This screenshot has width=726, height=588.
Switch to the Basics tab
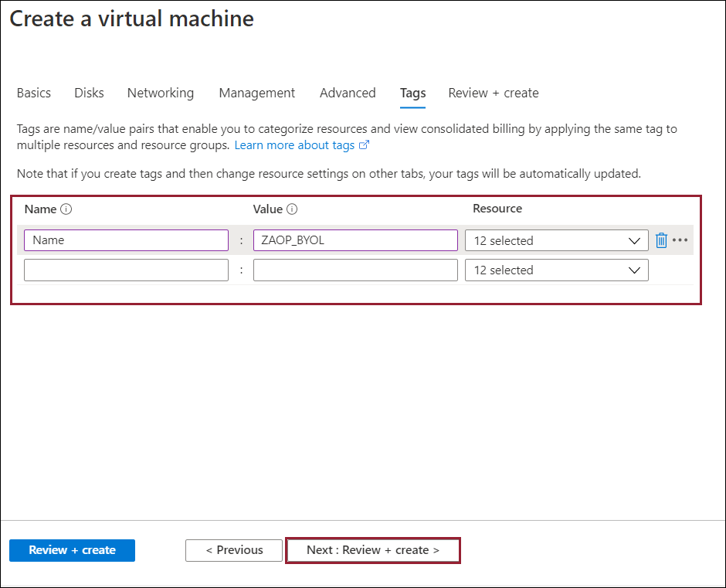pyautogui.click(x=34, y=93)
